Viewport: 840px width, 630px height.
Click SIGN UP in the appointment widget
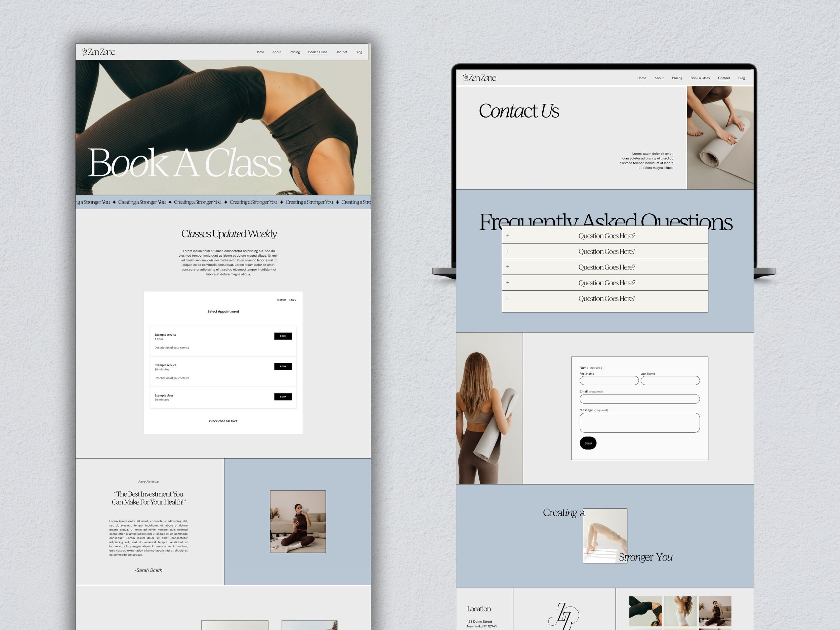282,300
